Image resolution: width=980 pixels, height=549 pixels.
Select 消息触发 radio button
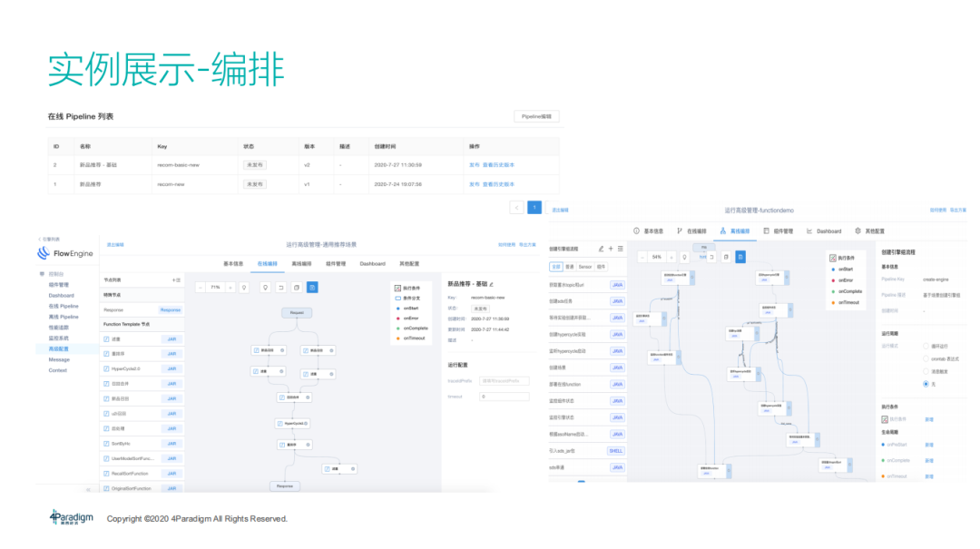tap(926, 371)
